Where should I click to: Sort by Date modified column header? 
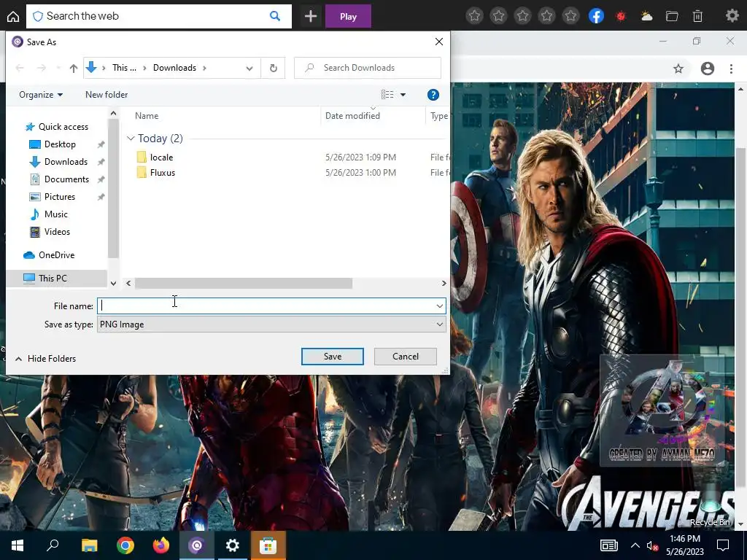pyautogui.click(x=352, y=116)
